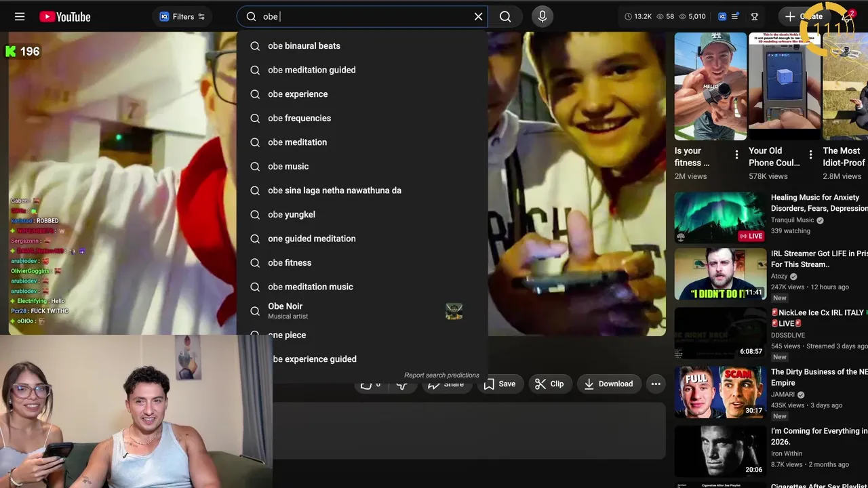Choose suggestion obe meditation music

click(362, 287)
